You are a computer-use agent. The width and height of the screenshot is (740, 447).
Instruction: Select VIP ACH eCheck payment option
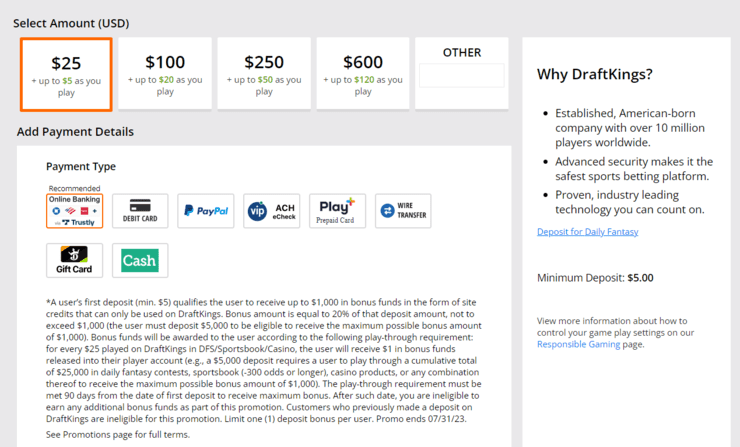pyautogui.click(x=272, y=211)
